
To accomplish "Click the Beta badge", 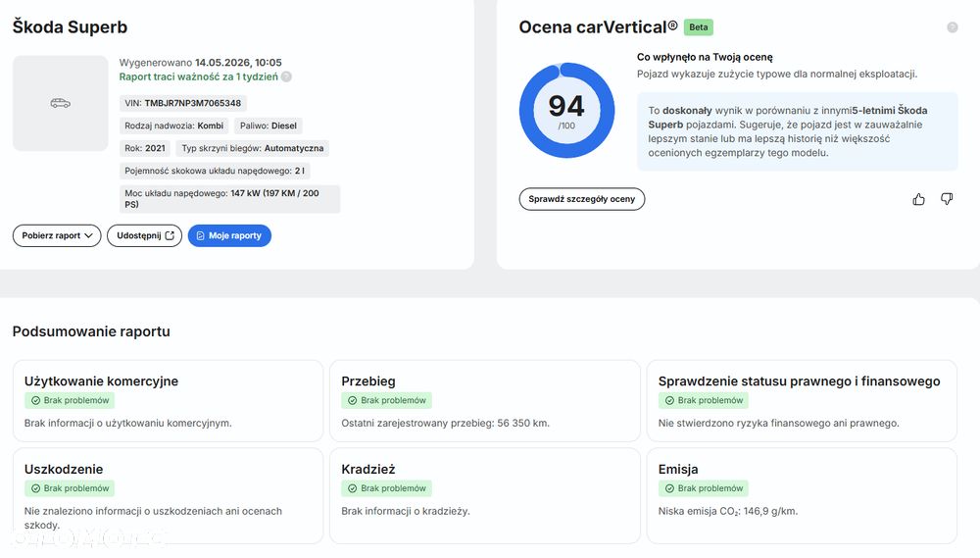I will point(698,27).
